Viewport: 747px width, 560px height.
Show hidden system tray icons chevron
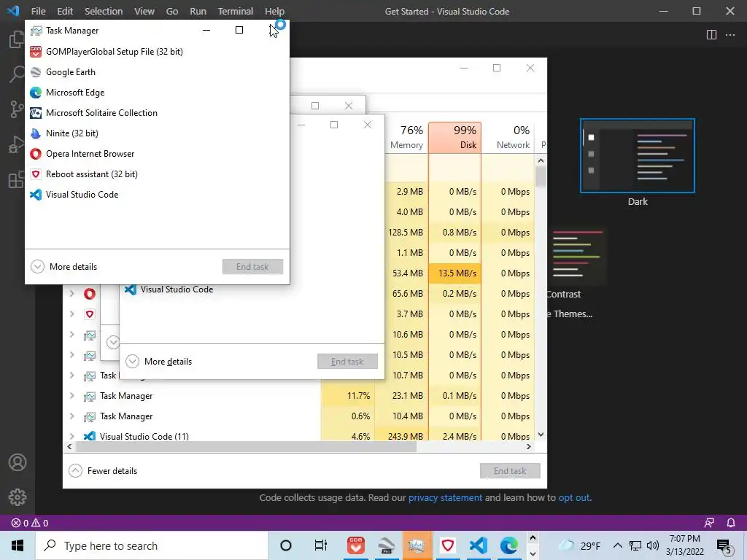coord(617,545)
